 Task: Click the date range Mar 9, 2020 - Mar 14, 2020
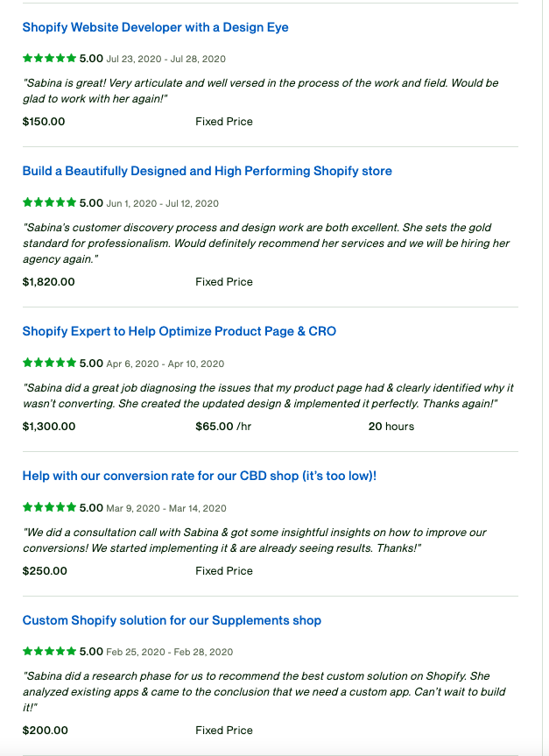tap(166, 508)
